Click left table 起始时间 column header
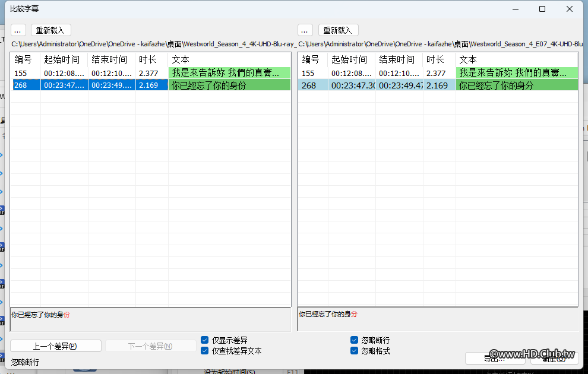The image size is (588, 374). [64, 59]
